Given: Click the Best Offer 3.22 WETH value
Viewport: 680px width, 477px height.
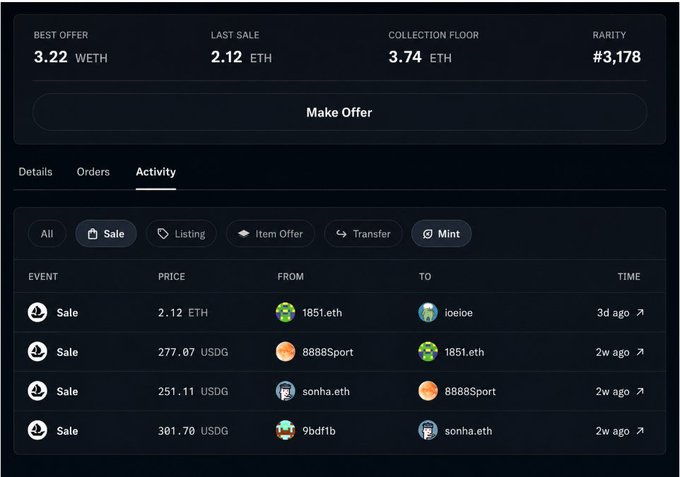Looking at the screenshot, I should click(x=71, y=57).
